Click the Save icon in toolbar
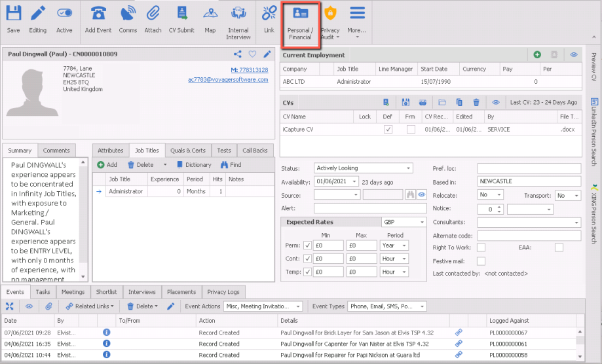This screenshot has width=602, height=364. click(13, 14)
